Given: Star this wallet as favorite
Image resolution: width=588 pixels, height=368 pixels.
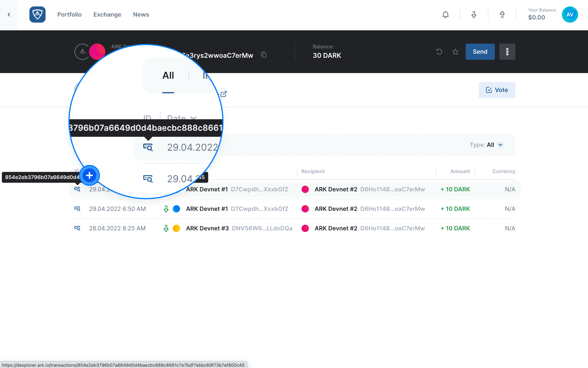Looking at the screenshot, I should click(x=455, y=52).
